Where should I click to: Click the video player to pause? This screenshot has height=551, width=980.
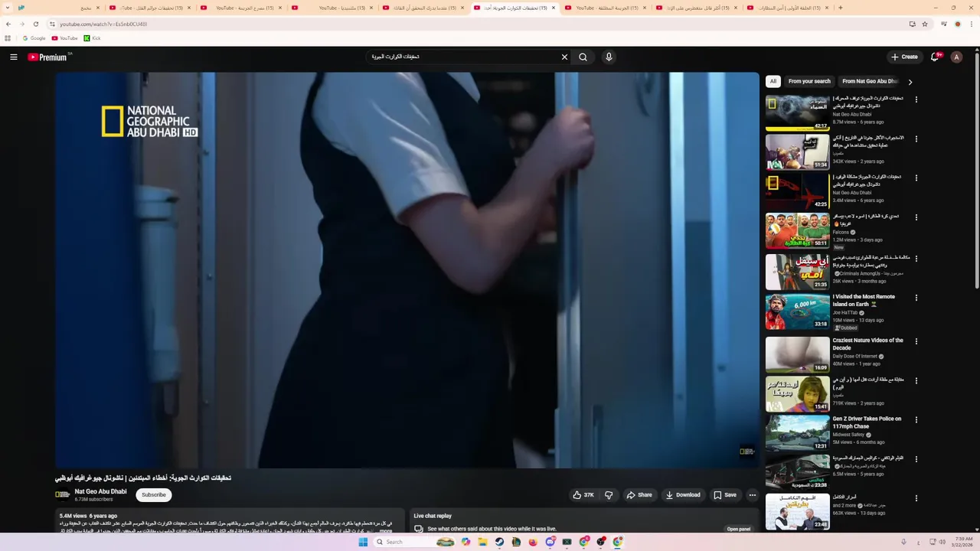(407, 270)
